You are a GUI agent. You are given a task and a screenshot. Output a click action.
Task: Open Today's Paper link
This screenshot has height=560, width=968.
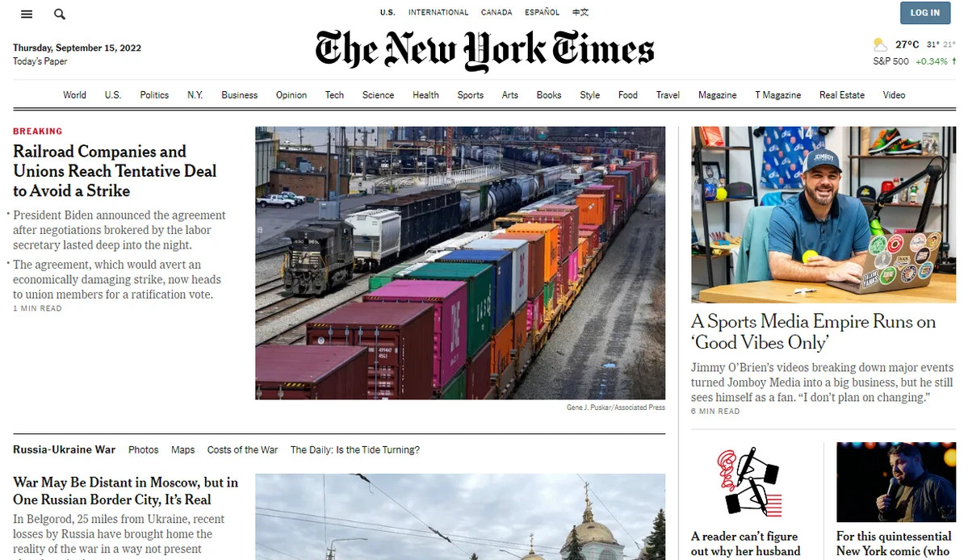point(40,61)
